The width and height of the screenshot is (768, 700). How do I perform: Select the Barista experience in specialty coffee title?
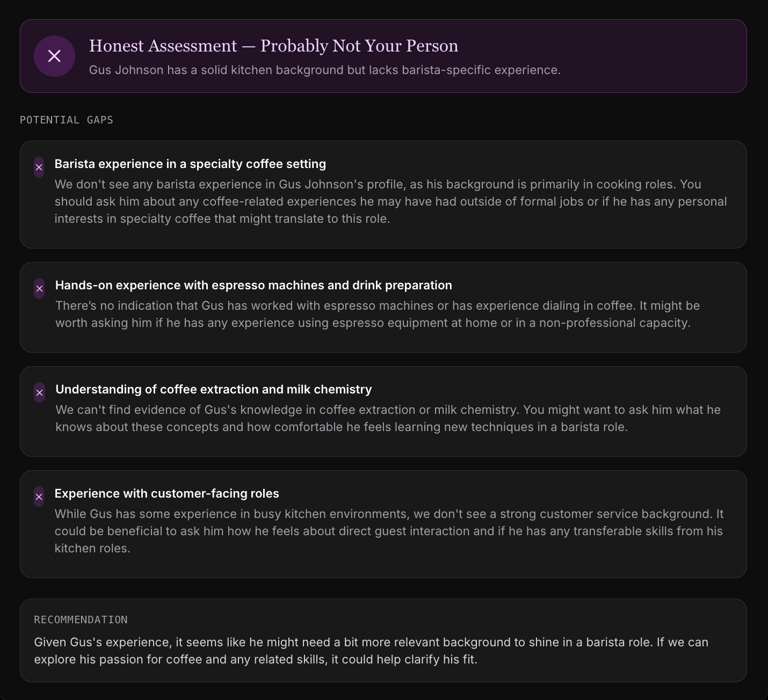[190, 164]
